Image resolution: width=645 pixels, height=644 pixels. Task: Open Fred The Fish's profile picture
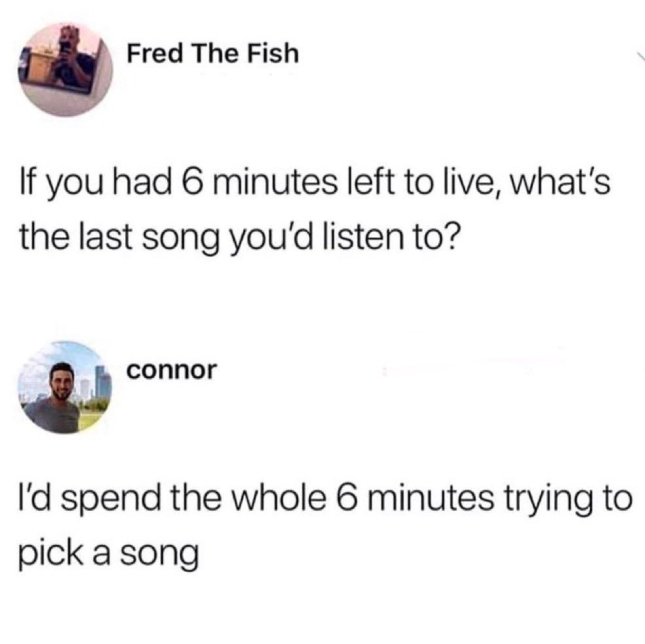point(65,69)
